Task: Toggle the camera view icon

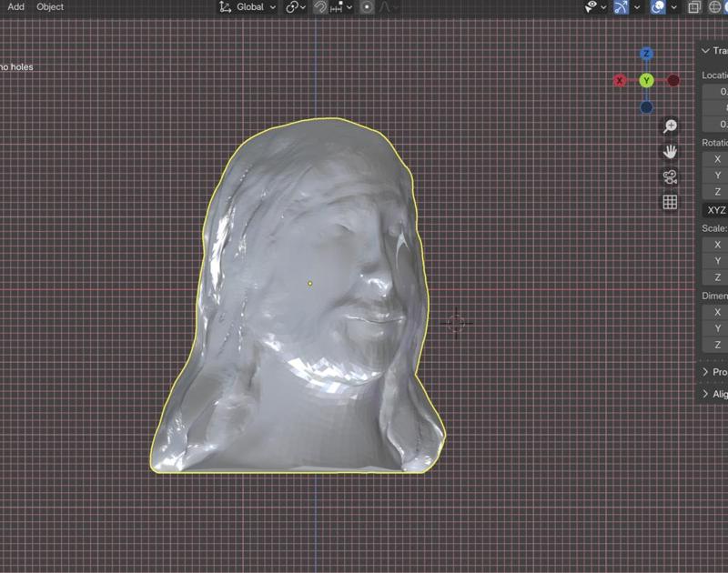Action: tap(670, 176)
